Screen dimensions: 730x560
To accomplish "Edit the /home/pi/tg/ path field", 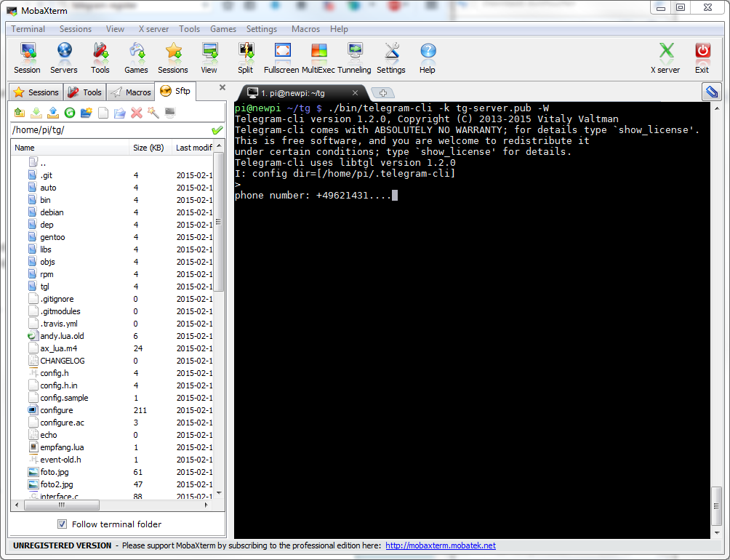I will coord(111,130).
